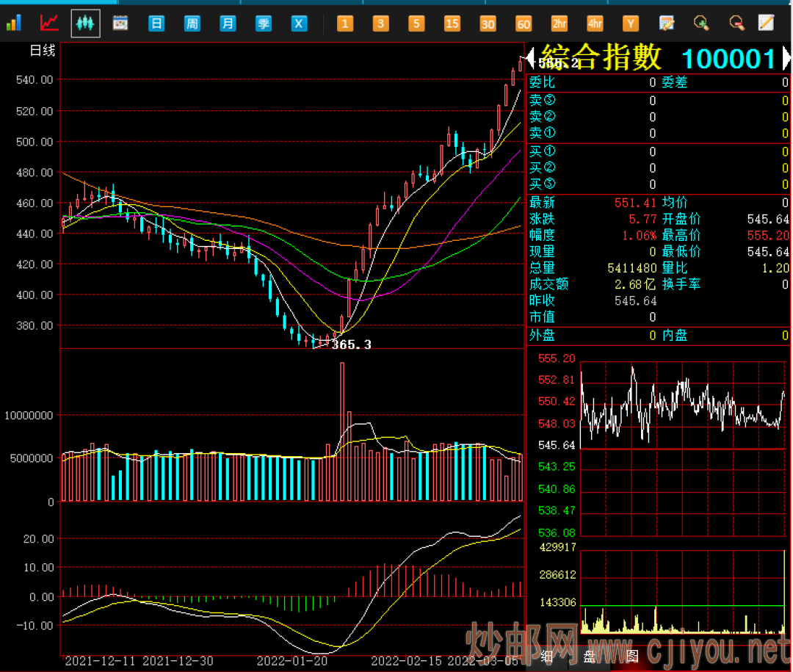Choose the 60-minute interval button
This screenshot has width=793, height=672.
[524, 24]
